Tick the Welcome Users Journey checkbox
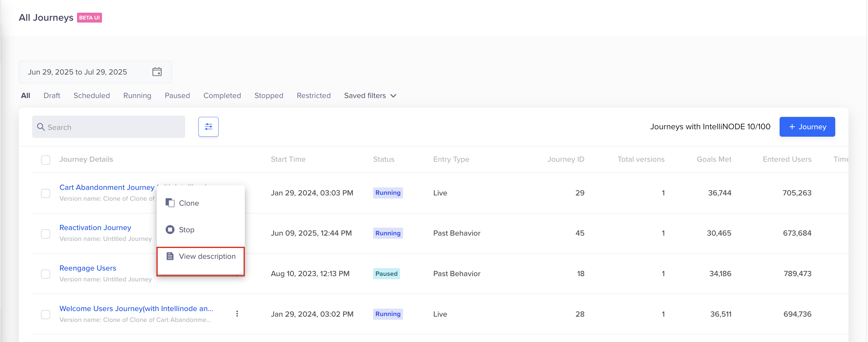Image resolution: width=868 pixels, height=342 pixels. 45,314
